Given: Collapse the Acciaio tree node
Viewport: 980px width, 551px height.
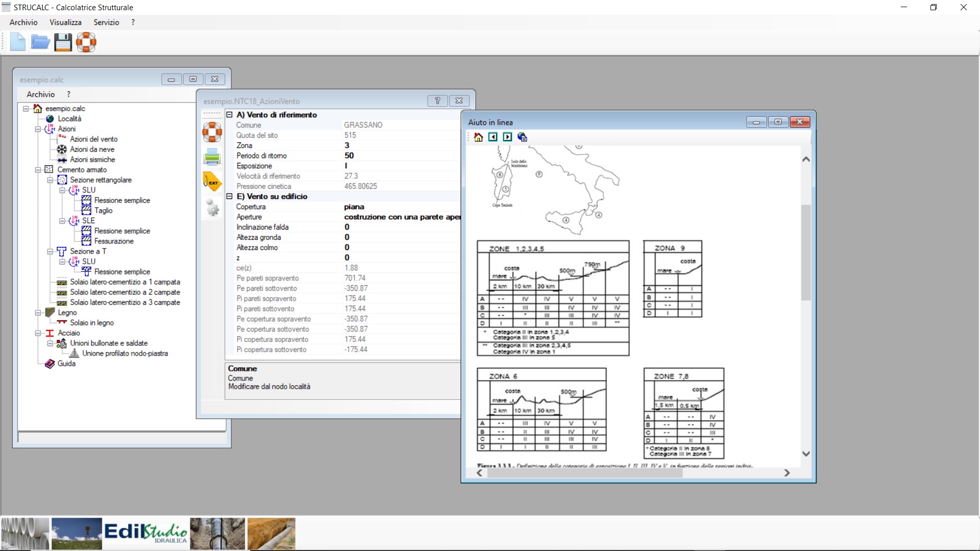Looking at the screenshot, I should click(38, 333).
